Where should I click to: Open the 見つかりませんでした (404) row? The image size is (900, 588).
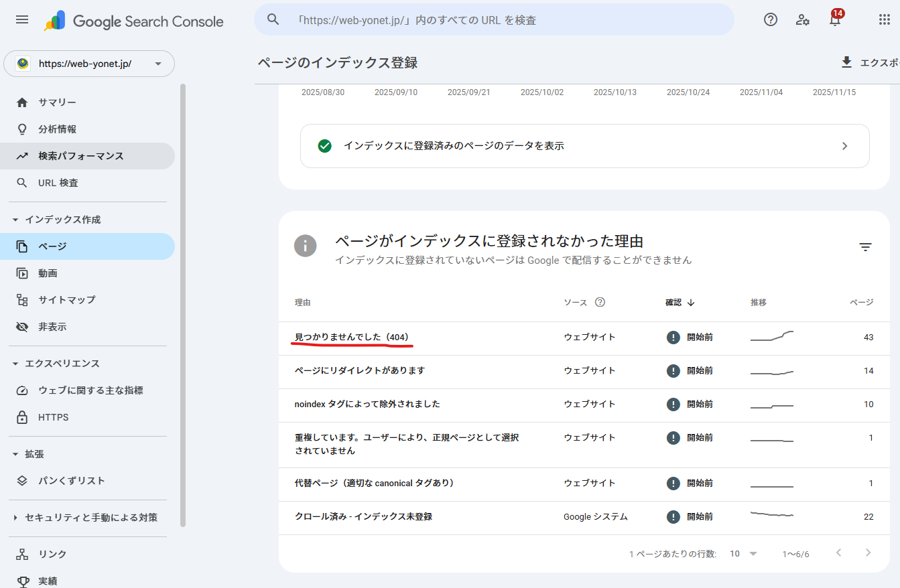tap(352, 337)
